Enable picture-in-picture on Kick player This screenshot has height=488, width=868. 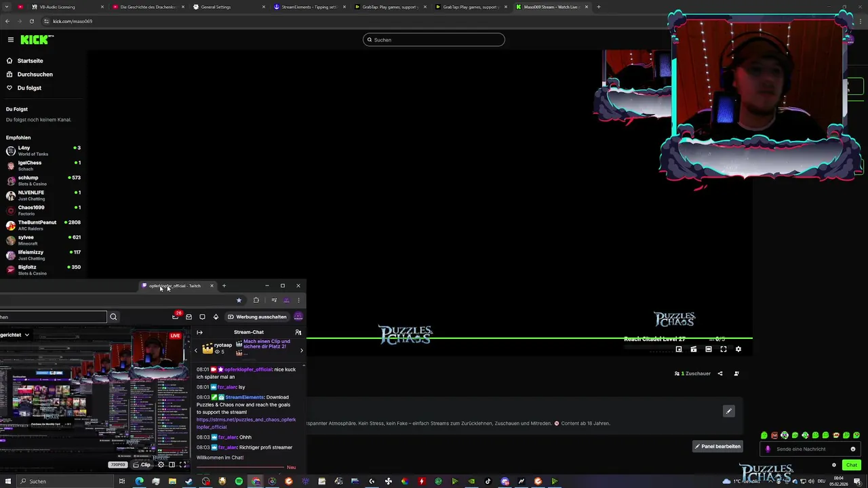pos(679,349)
